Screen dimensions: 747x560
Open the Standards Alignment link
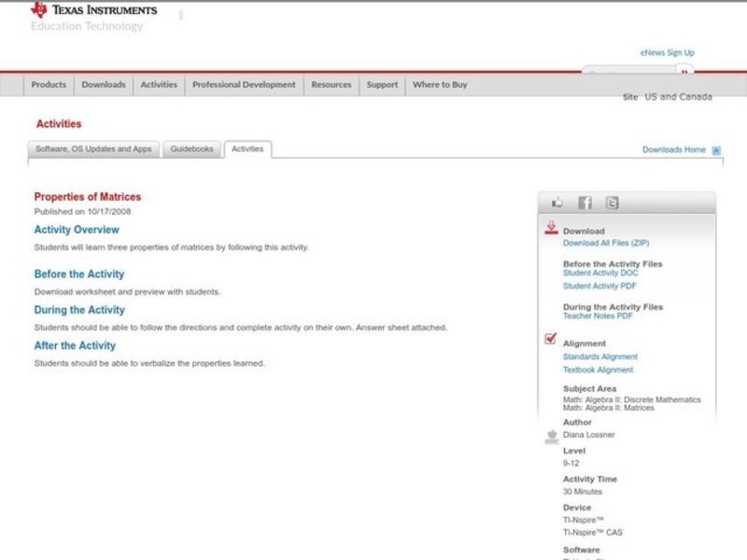599,357
